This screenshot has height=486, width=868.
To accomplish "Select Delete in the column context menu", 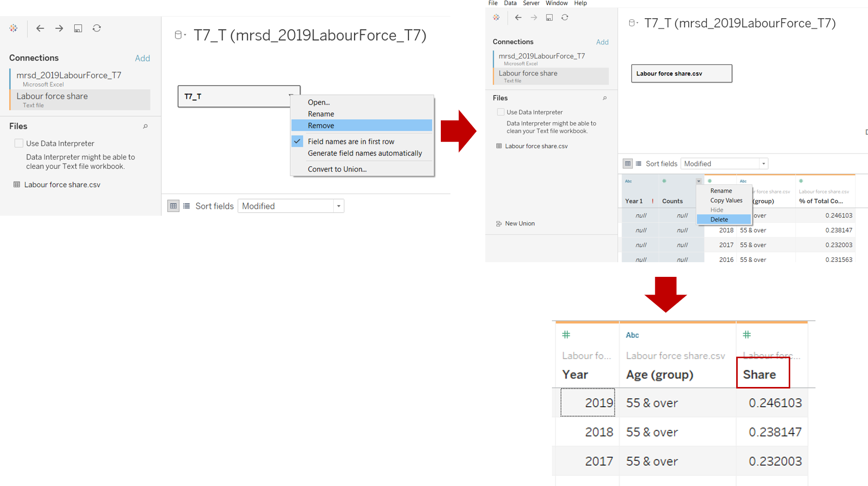I will [x=719, y=219].
